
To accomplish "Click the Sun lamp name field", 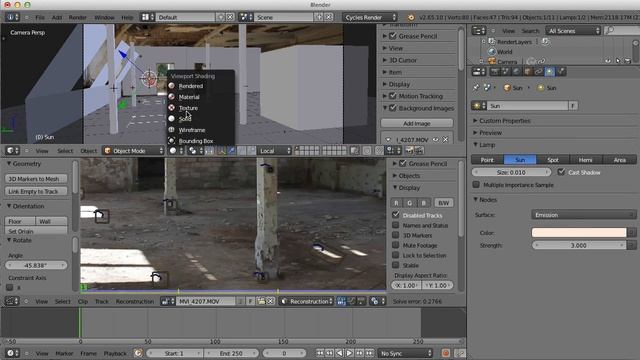I will click(527, 106).
